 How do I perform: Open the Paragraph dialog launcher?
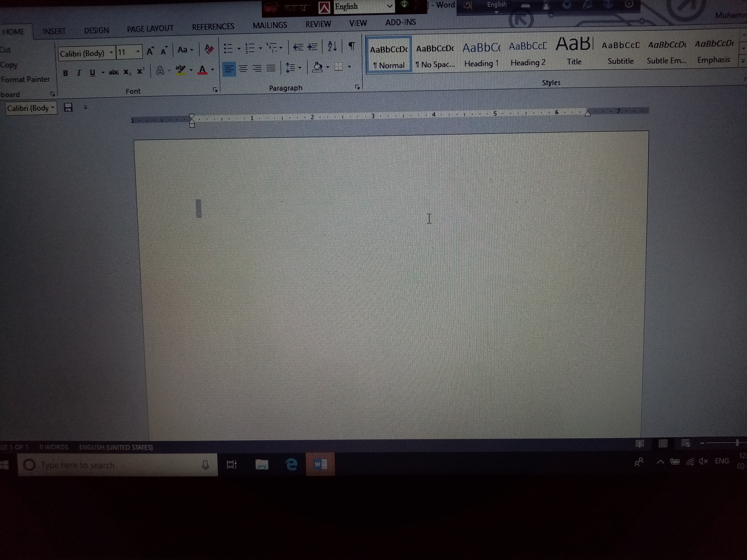click(357, 87)
